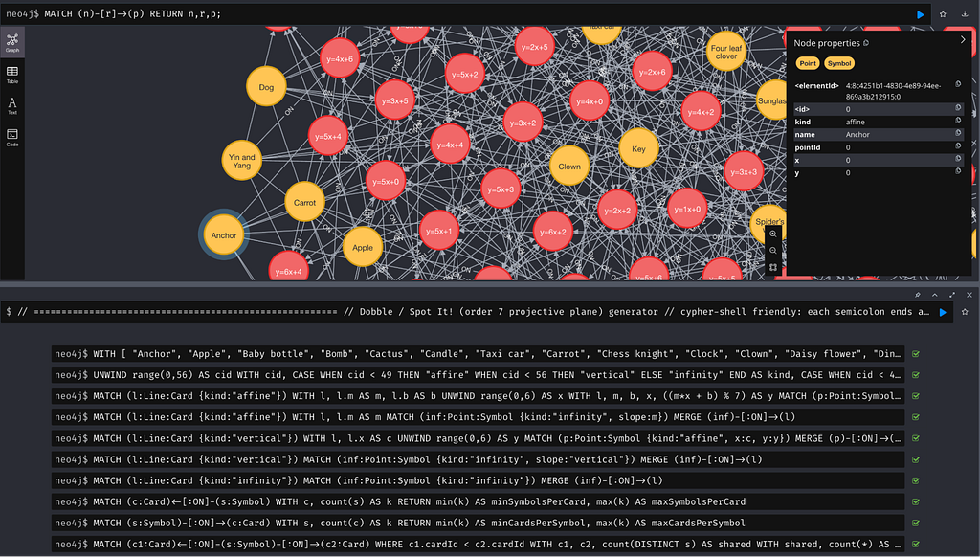Screen dimensions: 980x557
Task: Switch to Table view
Action: 12,75
